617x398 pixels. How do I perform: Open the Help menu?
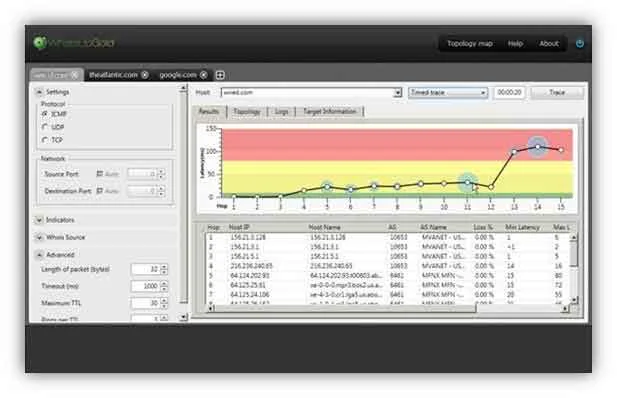(x=515, y=43)
